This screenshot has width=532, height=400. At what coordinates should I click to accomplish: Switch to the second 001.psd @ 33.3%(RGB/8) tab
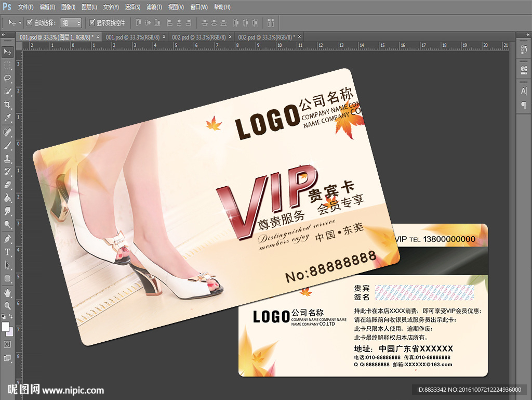click(132, 37)
